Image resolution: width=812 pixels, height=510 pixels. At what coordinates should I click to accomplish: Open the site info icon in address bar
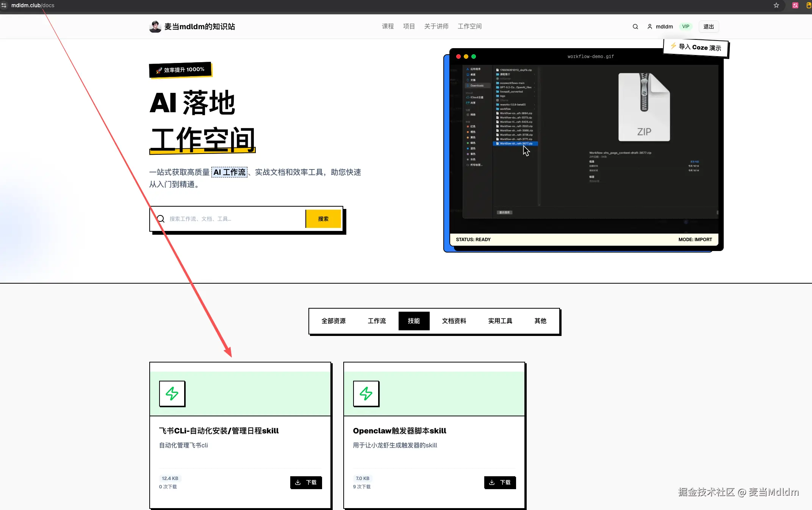4,5
